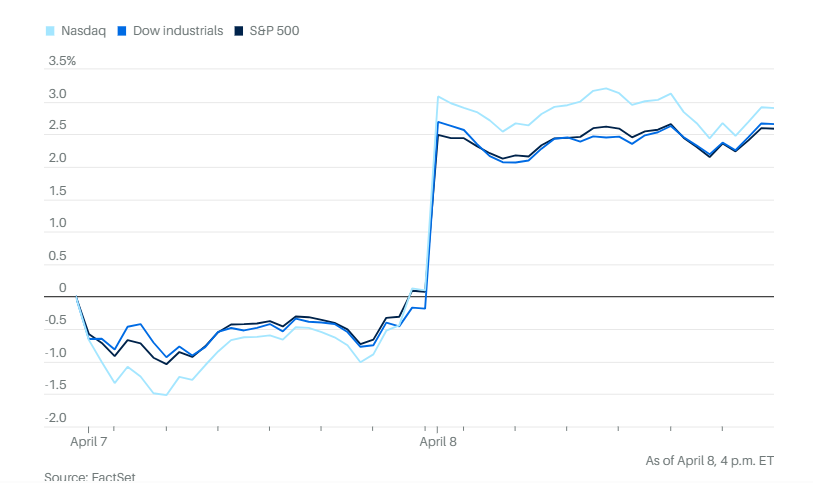Click the -2.0 y-axis label
The height and width of the screenshot is (483, 813).
(x=55, y=417)
